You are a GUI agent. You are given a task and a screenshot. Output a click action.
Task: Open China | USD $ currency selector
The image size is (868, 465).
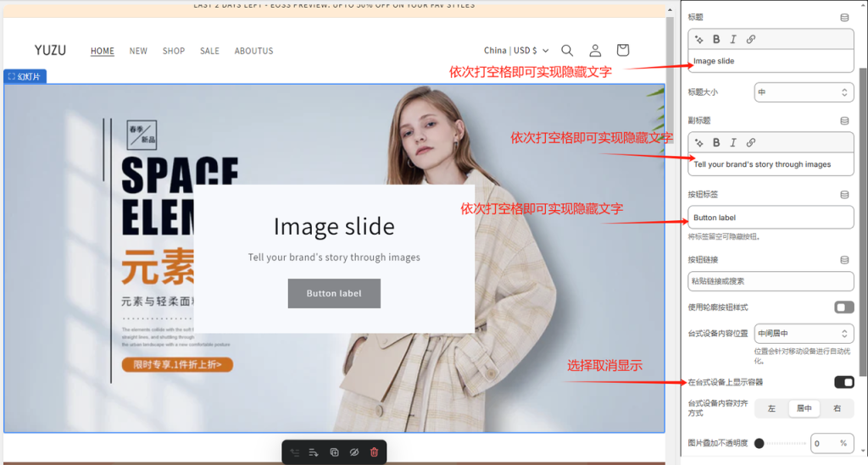pyautogui.click(x=516, y=50)
